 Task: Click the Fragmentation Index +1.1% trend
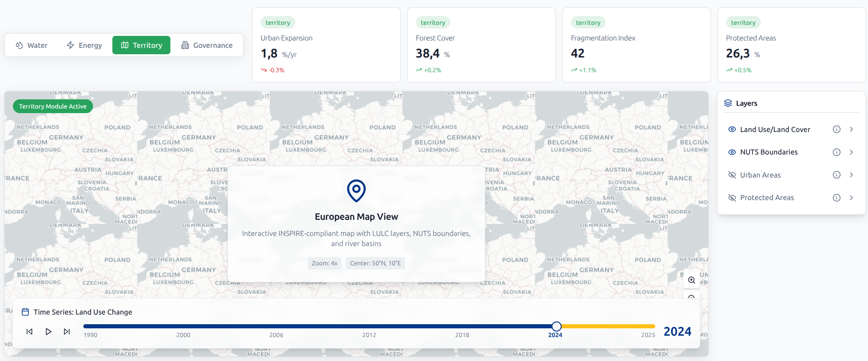(584, 70)
